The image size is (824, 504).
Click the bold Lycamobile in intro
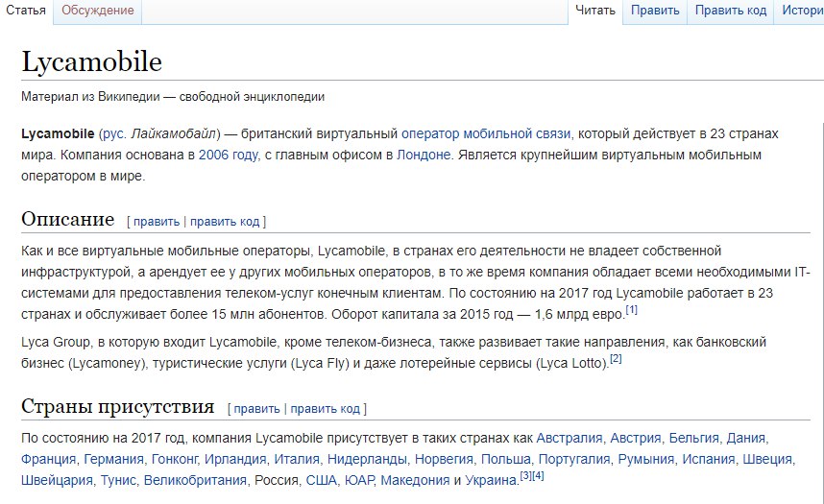tap(58, 134)
